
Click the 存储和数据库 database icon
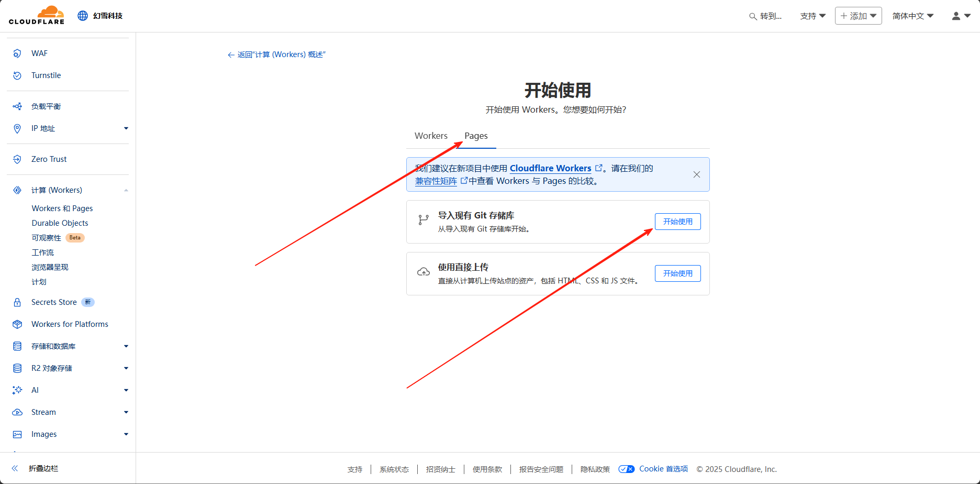(17, 346)
